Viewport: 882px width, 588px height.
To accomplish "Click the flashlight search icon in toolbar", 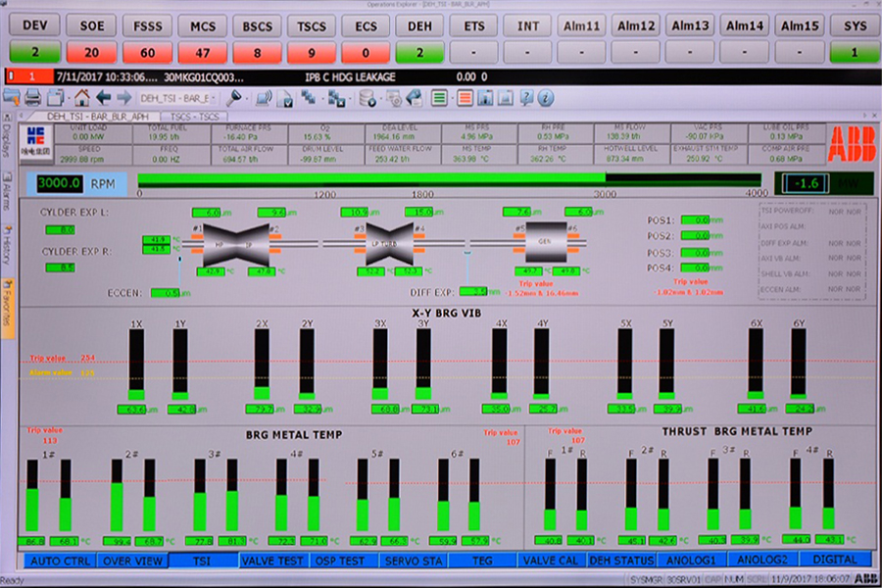I will tap(234, 97).
